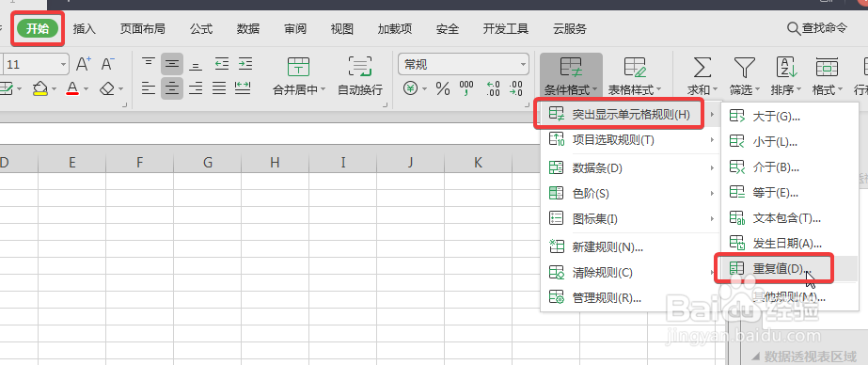Choose 文本包含(T)... rule
This screenshot has height=365, width=868.
(x=791, y=218)
